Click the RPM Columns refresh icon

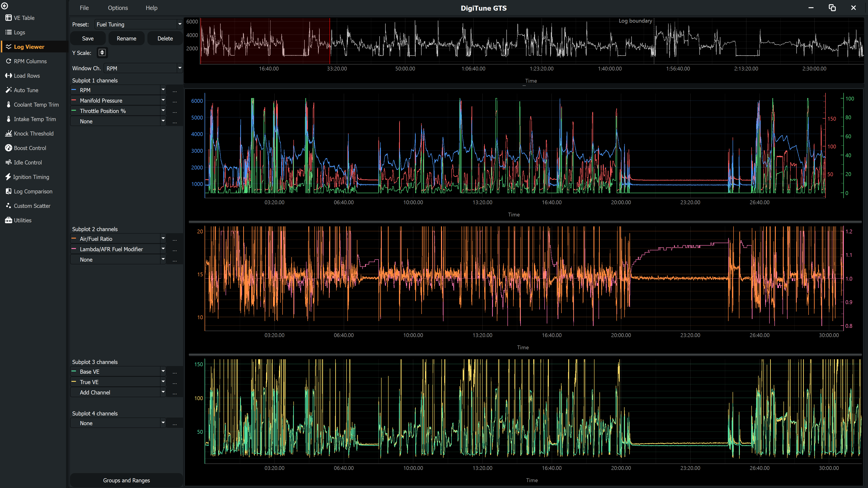[8, 61]
